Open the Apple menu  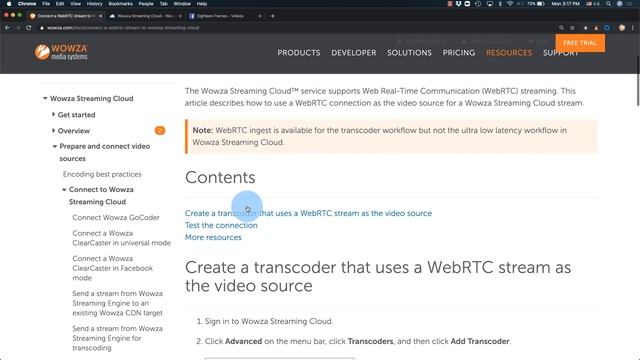pos(9,4)
